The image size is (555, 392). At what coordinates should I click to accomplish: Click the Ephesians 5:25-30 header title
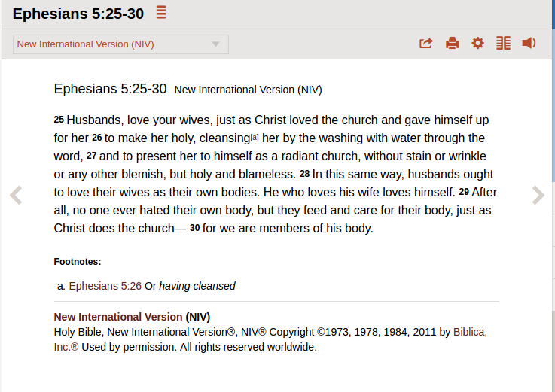pyautogui.click(x=78, y=14)
